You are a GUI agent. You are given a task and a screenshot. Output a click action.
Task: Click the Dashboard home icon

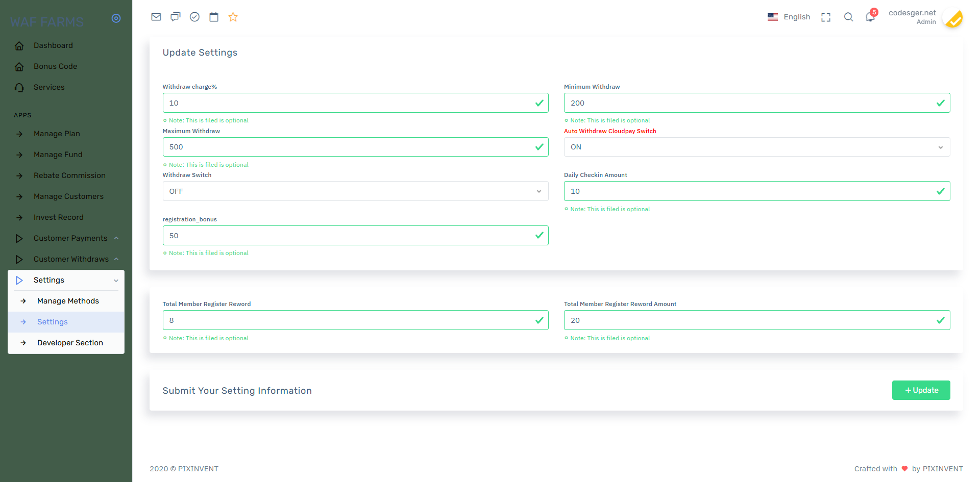coord(19,46)
